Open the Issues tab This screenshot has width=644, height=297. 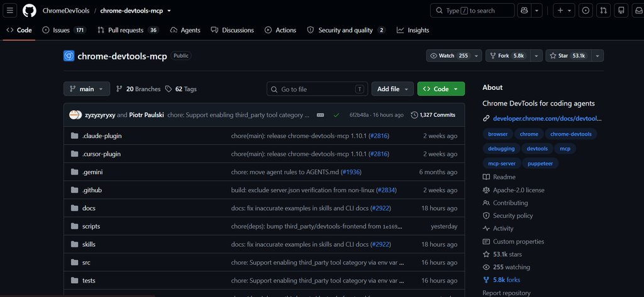[64, 30]
